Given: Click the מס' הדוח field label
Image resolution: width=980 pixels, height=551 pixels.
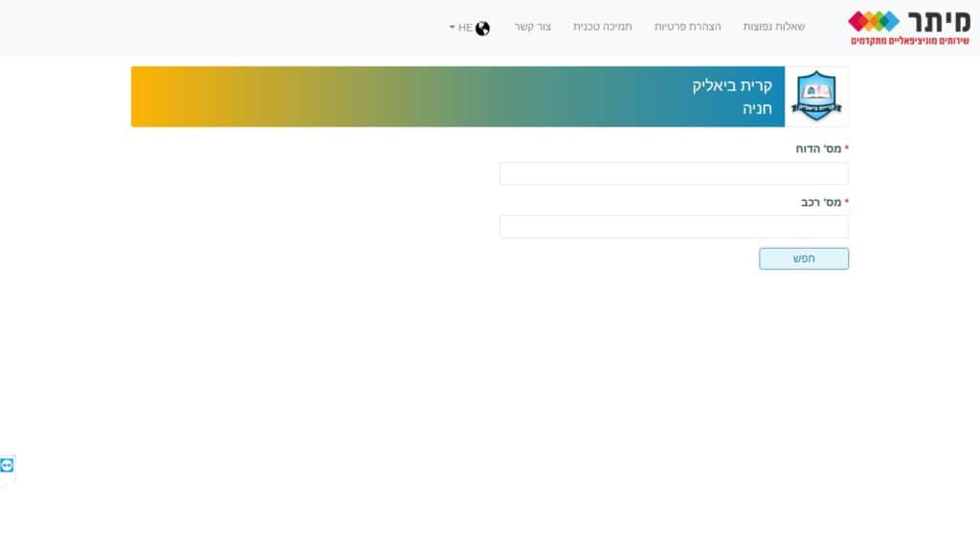Looking at the screenshot, I should [x=818, y=149].
